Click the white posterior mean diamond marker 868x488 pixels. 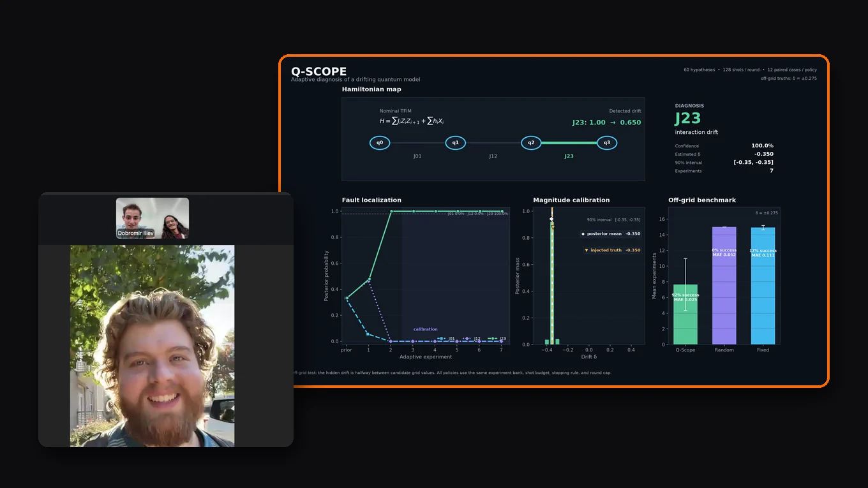click(x=551, y=219)
